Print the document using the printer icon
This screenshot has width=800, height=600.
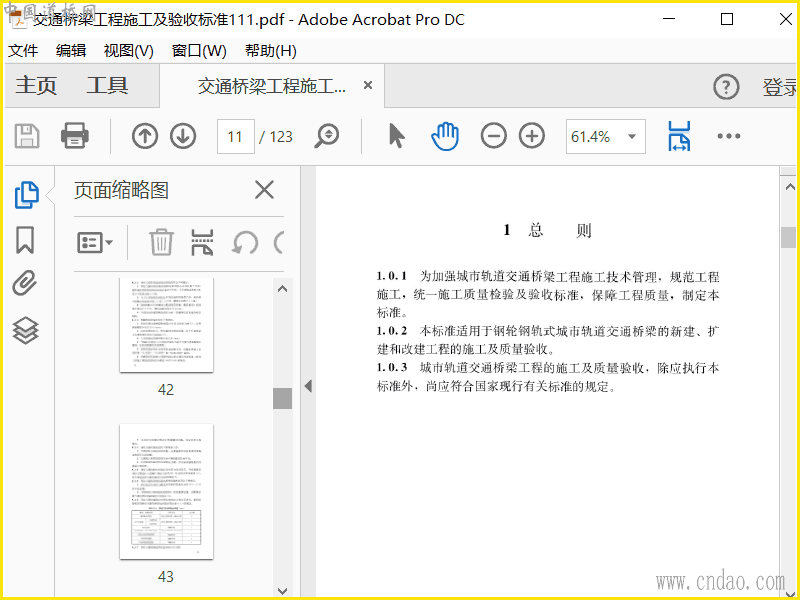[75, 136]
